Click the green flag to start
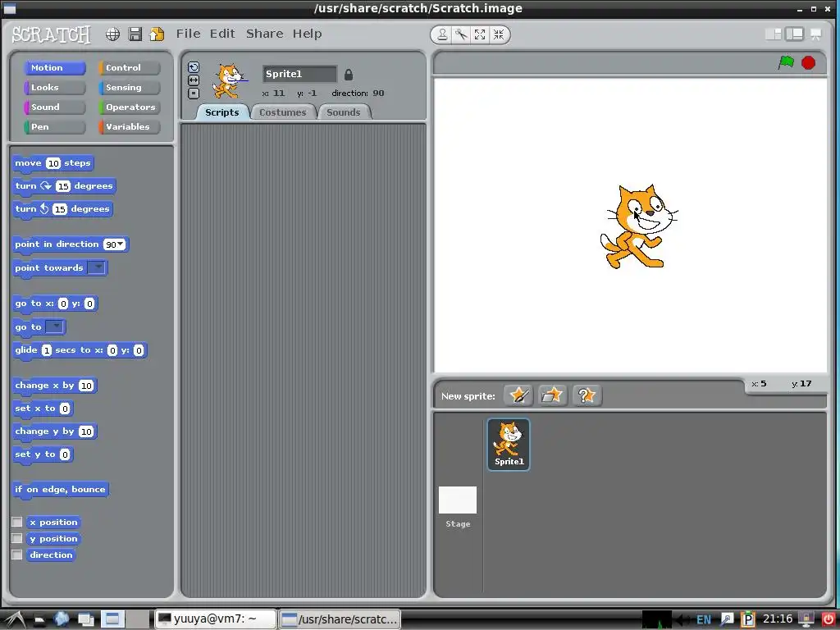Screen dimensions: 840x630 [x=786, y=62]
